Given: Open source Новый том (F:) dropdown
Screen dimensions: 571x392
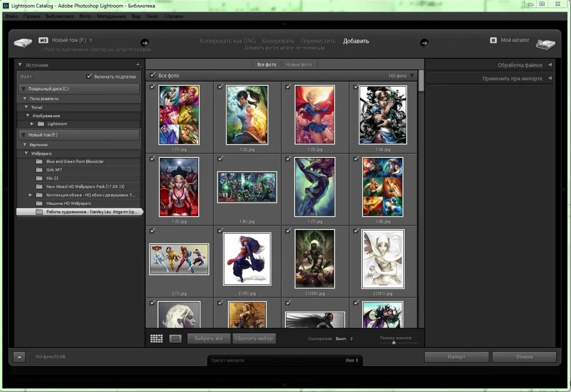Looking at the screenshot, I should pyautogui.click(x=72, y=40).
